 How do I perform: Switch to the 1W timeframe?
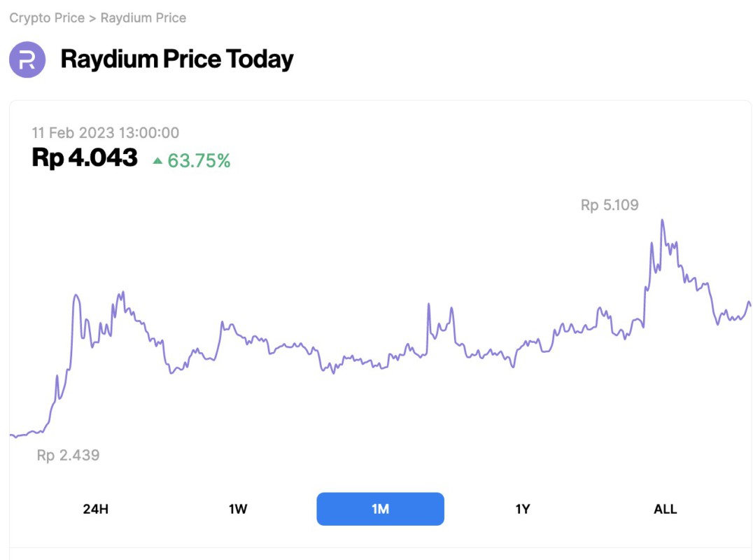click(x=238, y=509)
